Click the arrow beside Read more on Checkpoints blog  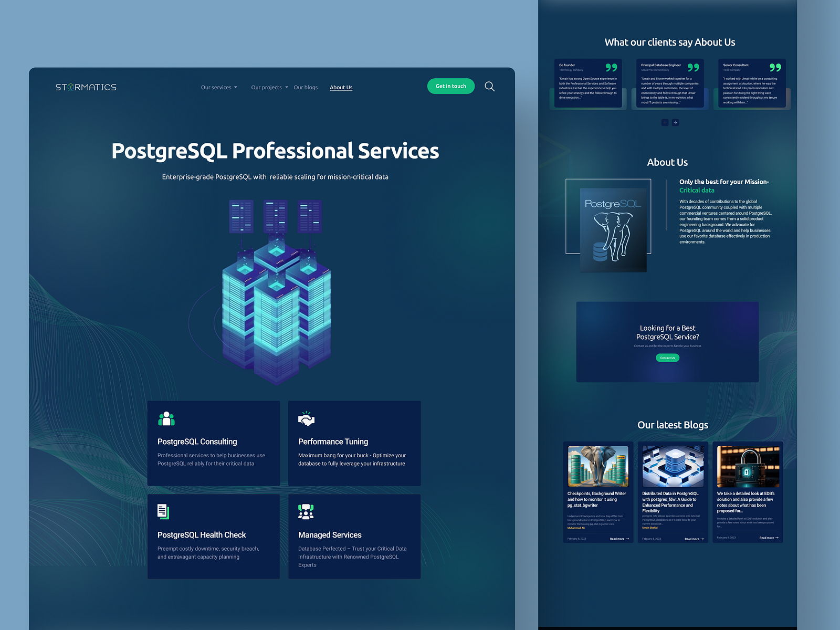click(x=627, y=539)
